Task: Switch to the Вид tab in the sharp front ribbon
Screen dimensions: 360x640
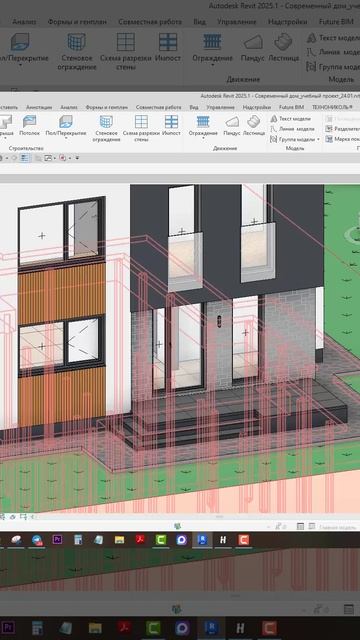Action: click(x=194, y=107)
